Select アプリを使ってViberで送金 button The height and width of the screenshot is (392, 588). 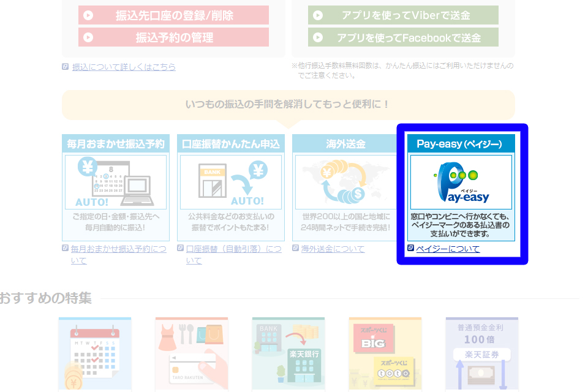click(x=403, y=15)
